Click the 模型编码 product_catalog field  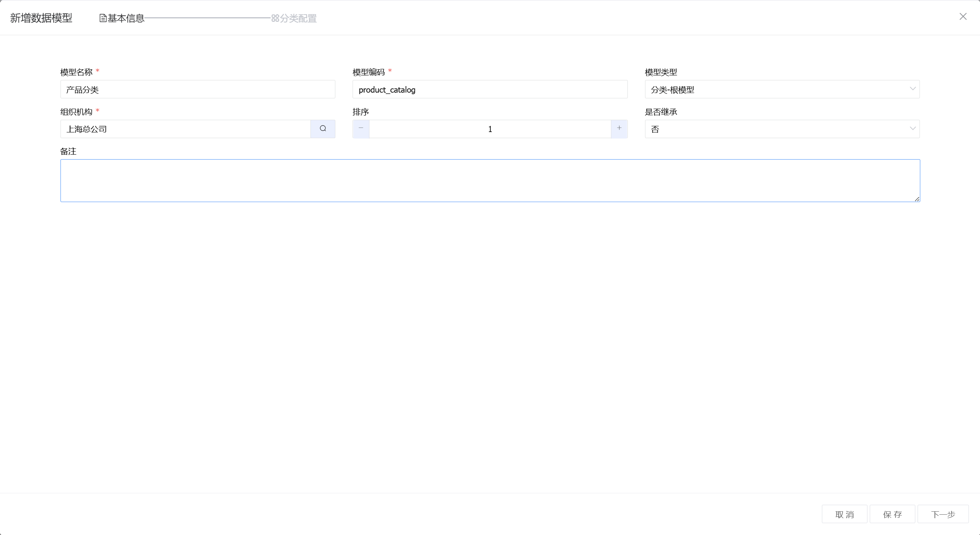tap(490, 89)
